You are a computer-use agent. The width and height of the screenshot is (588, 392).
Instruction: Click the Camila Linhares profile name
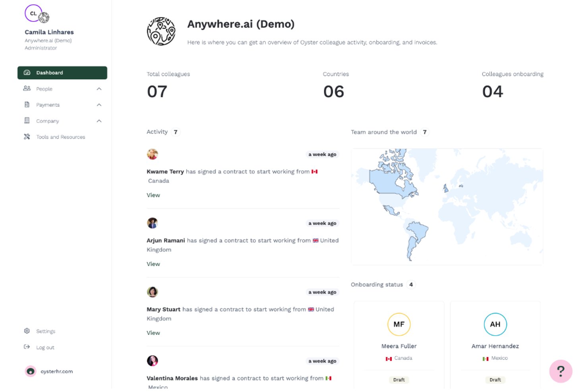point(49,32)
